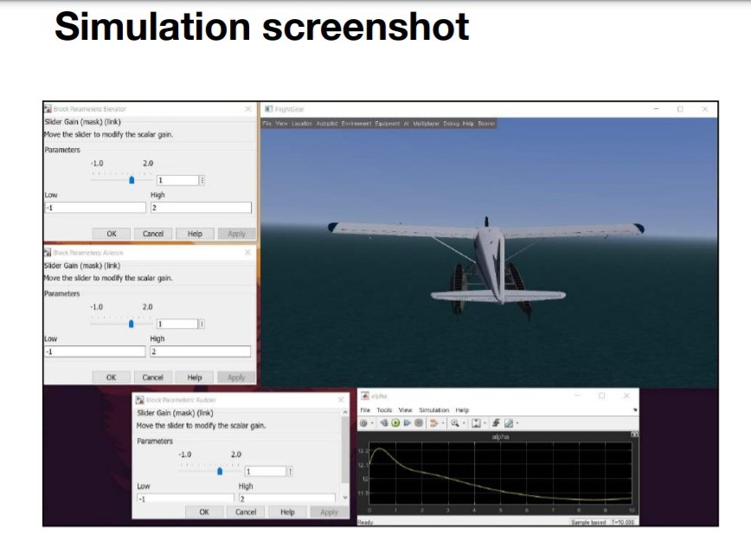Close the FlightGear window
The width and height of the screenshot is (751, 560).
coord(705,109)
